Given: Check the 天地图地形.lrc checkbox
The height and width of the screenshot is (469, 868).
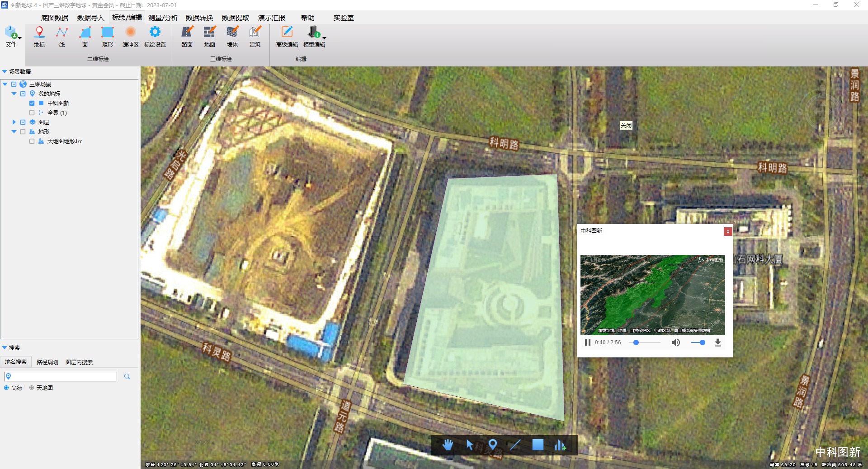Looking at the screenshot, I should point(32,141).
